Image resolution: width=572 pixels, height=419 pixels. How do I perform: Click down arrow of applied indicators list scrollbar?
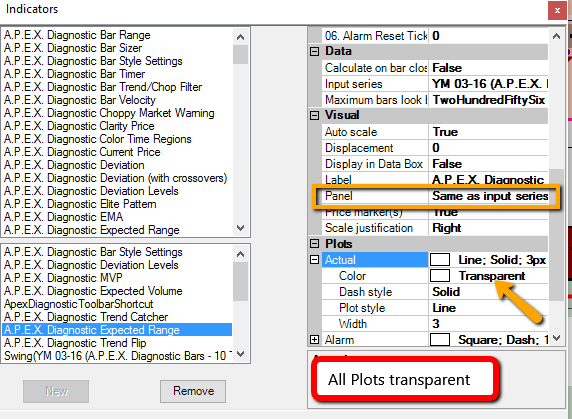point(240,354)
